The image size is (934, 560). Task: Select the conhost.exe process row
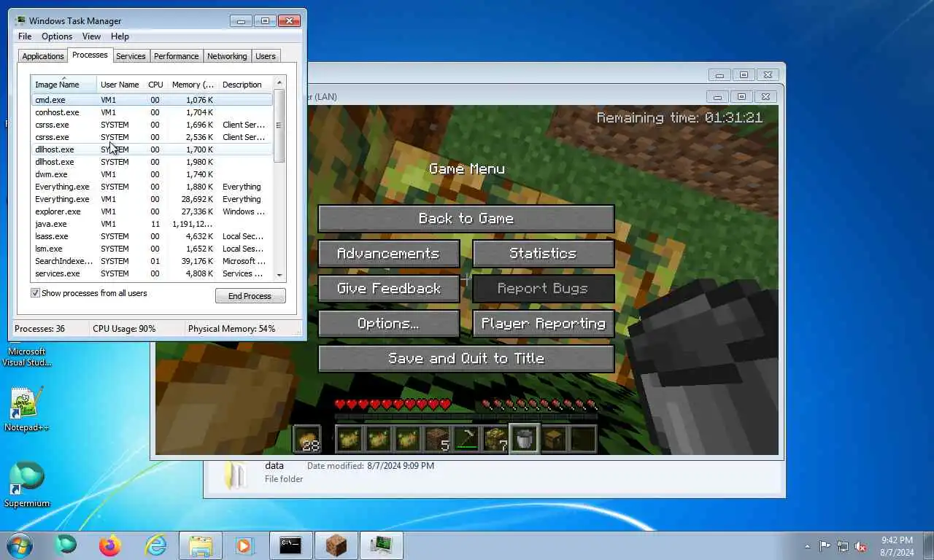[152, 112]
